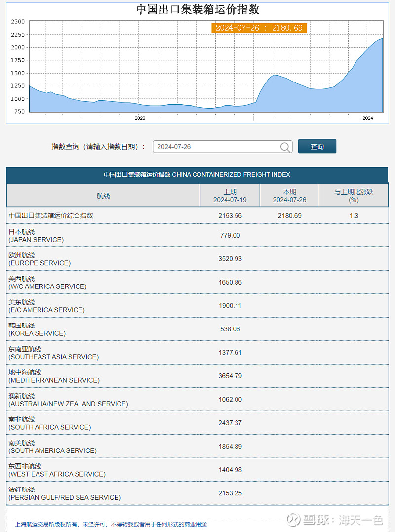Viewport: 395px width, 532px height.
Task: Focus the index date input showing 2024-07-26
Action: pos(222,147)
